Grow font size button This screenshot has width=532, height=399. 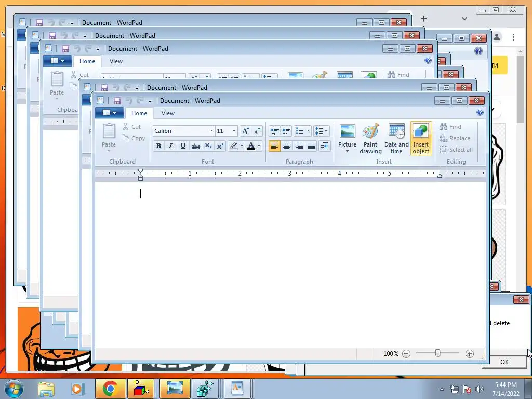click(245, 131)
